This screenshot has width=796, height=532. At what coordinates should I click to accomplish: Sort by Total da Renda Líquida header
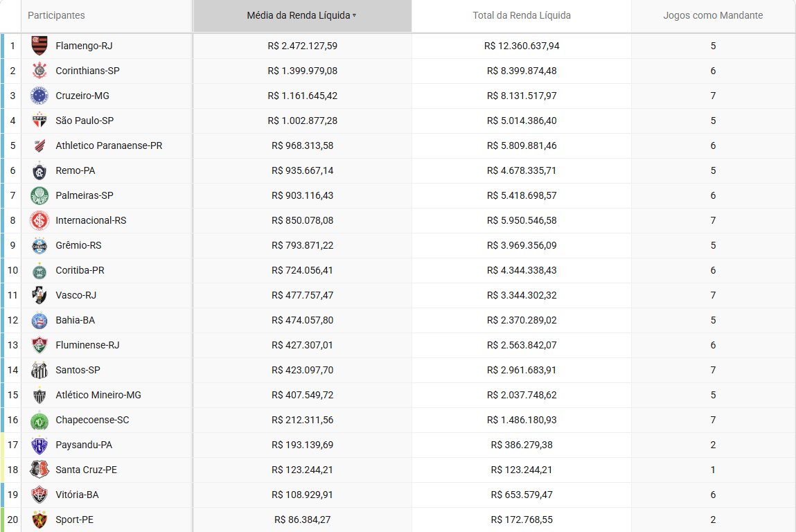[522, 16]
